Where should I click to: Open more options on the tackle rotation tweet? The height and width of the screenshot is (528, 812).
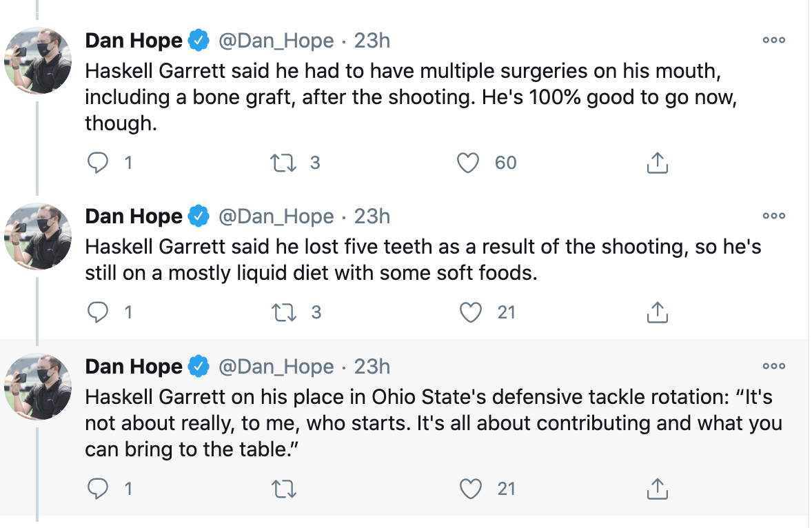tap(773, 365)
